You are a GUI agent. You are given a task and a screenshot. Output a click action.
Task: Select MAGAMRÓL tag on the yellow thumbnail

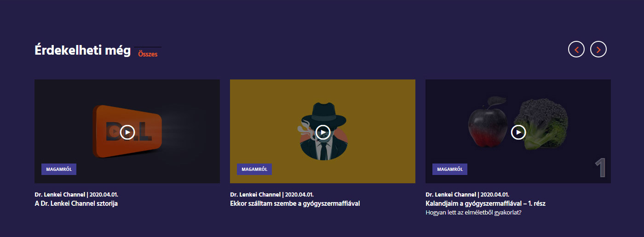click(x=254, y=169)
